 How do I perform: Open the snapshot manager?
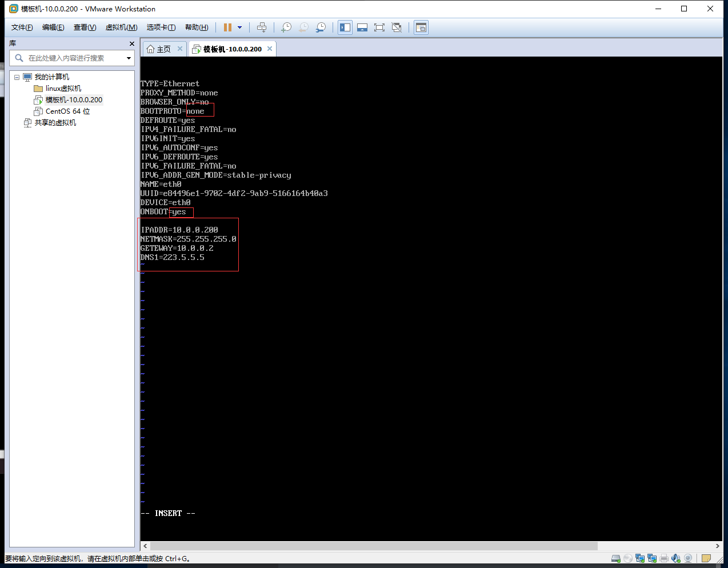[x=321, y=27]
